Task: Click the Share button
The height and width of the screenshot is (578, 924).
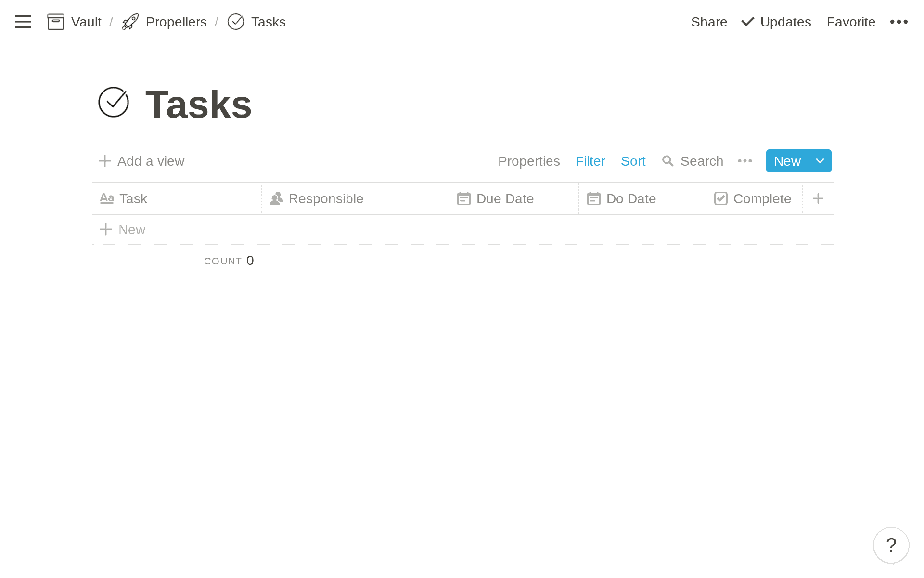Action: tap(709, 22)
